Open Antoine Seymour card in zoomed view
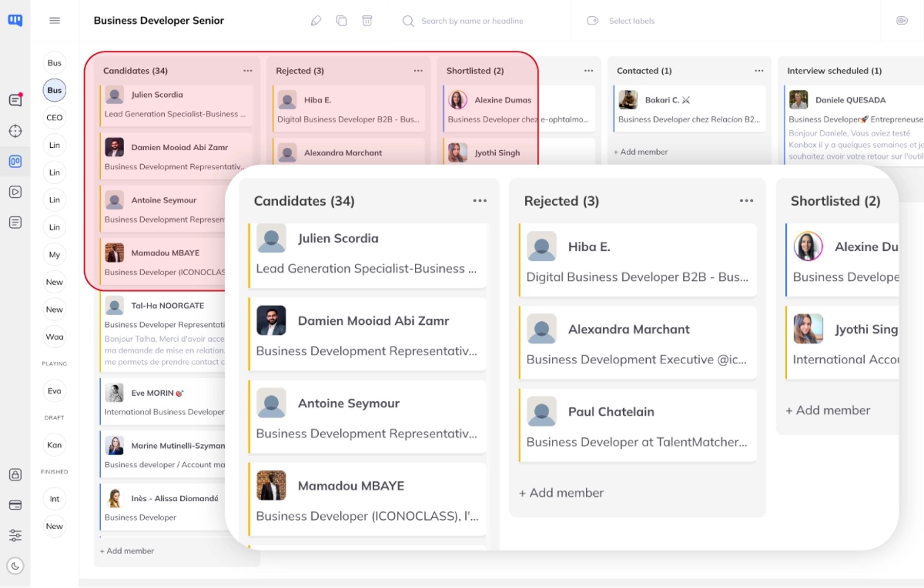 click(368, 417)
